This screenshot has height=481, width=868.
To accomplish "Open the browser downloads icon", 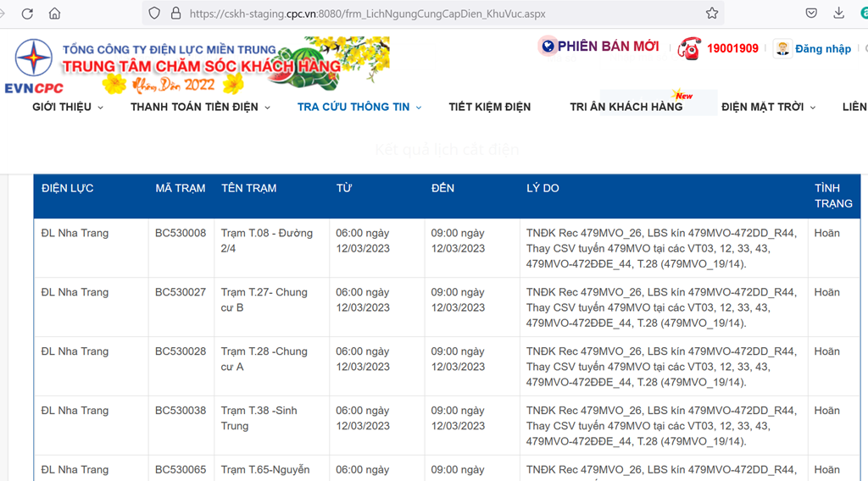I will pyautogui.click(x=838, y=14).
